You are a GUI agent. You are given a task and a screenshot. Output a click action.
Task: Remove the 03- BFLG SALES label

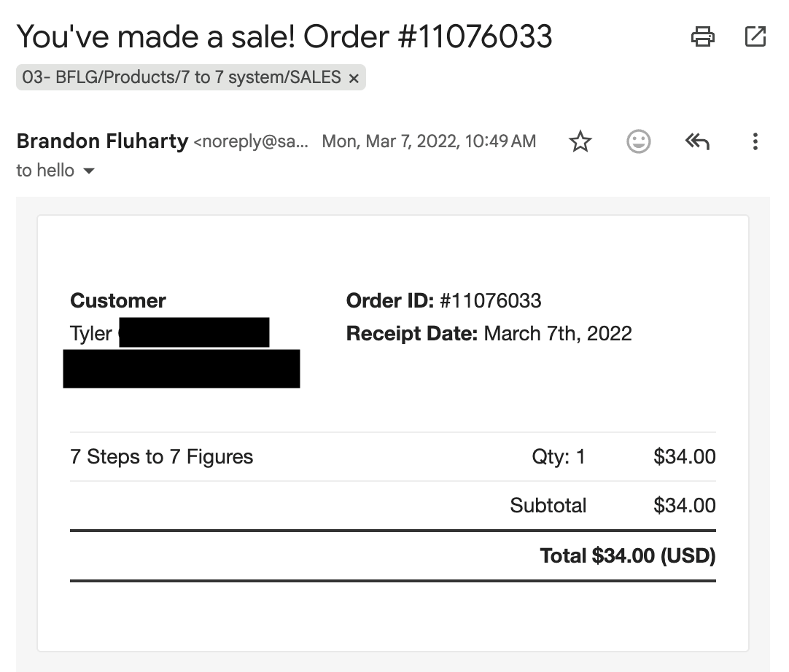tap(354, 78)
